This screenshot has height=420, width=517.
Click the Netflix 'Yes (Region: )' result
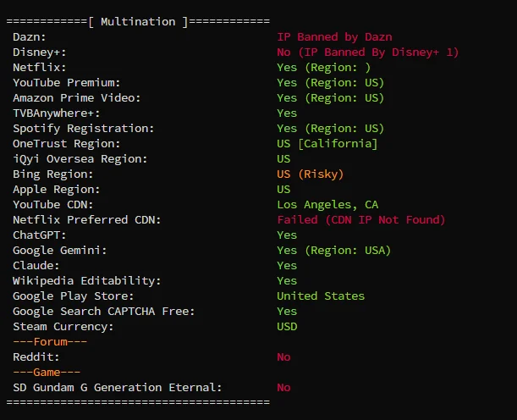click(324, 68)
